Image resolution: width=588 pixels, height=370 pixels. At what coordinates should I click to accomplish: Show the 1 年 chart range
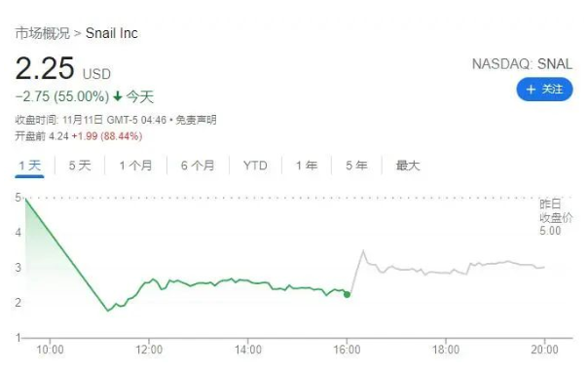click(307, 166)
